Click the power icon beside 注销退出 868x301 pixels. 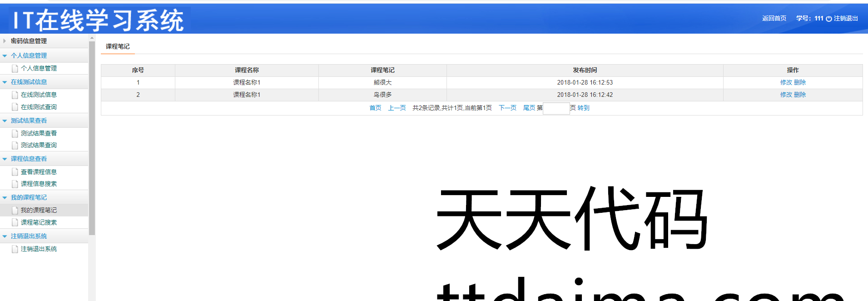[828, 19]
